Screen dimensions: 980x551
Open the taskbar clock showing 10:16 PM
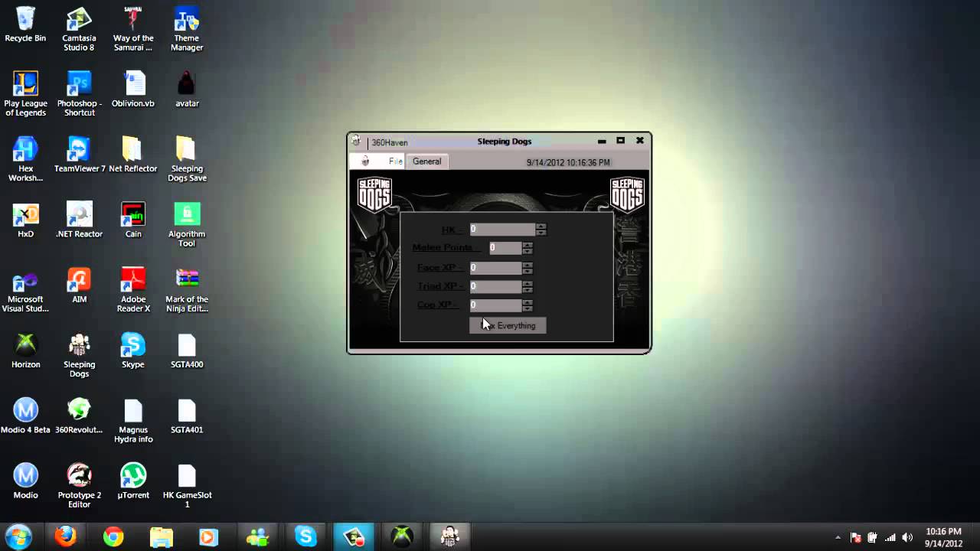pyautogui.click(x=943, y=537)
